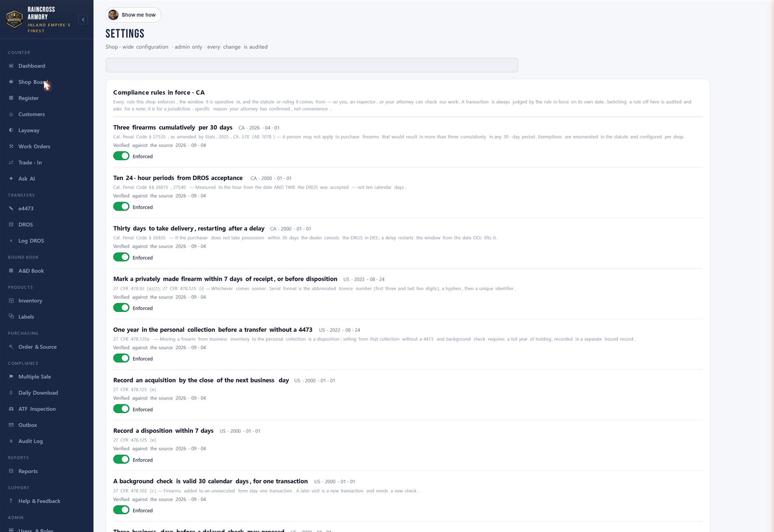Image resolution: width=774 pixels, height=532 pixels.
Task: Open the Users & Roles admin page
Action: (36, 530)
